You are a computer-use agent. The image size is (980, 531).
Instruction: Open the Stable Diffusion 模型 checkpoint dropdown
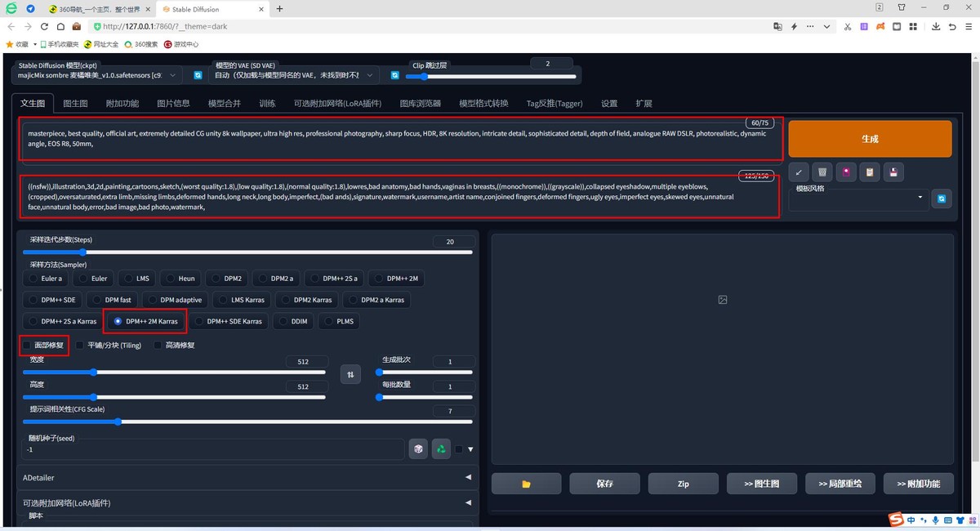coord(96,75)
